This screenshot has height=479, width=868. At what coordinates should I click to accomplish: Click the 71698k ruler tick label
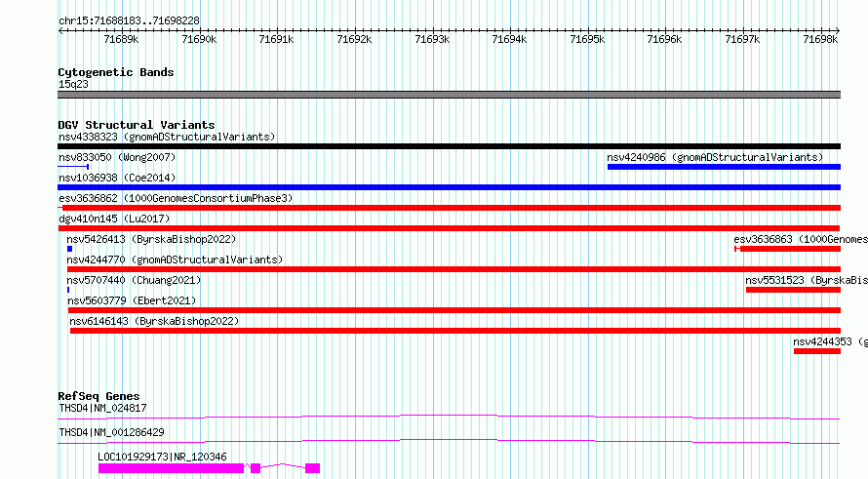pyautogui.click(x=820, y=39)
